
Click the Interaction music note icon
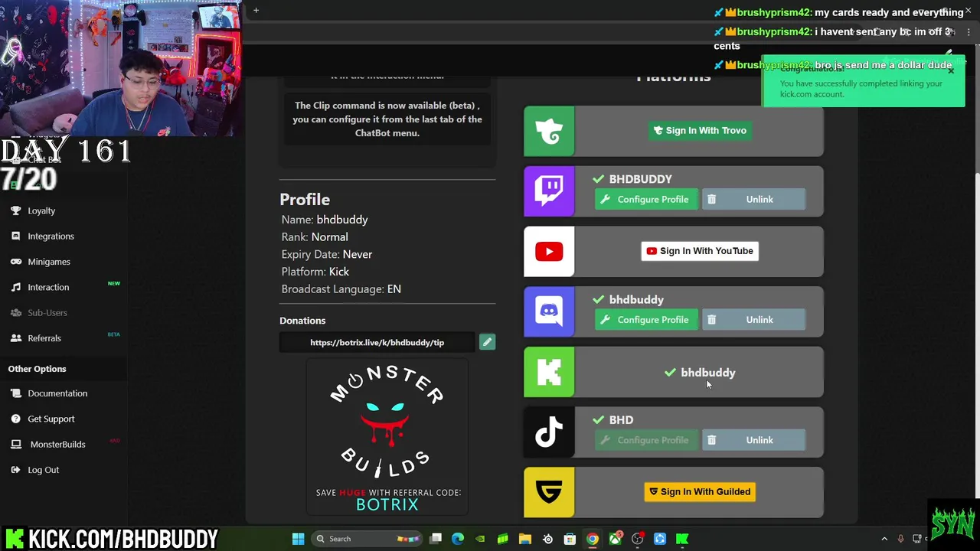(x=15, y=287)
